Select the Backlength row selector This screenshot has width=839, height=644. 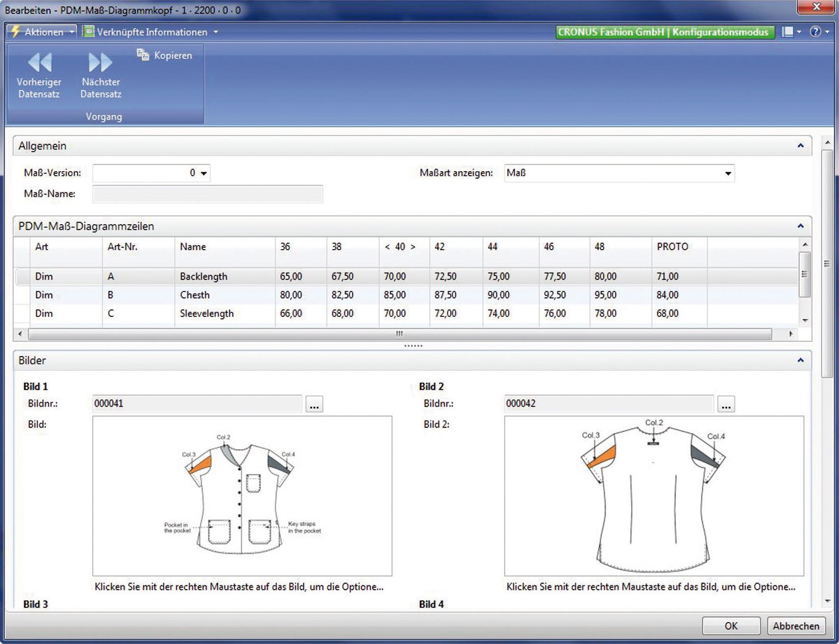coord(22,276)
